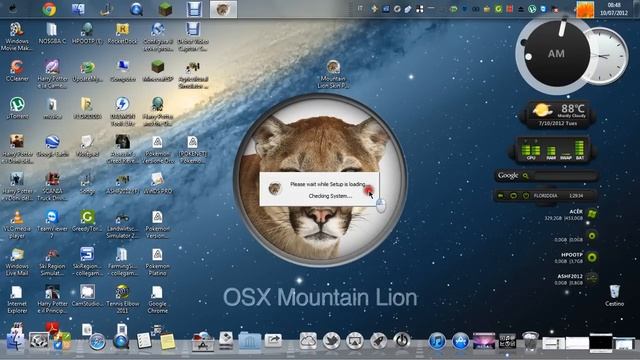
Task: Open the trash can in the dock
Action: 531,341
